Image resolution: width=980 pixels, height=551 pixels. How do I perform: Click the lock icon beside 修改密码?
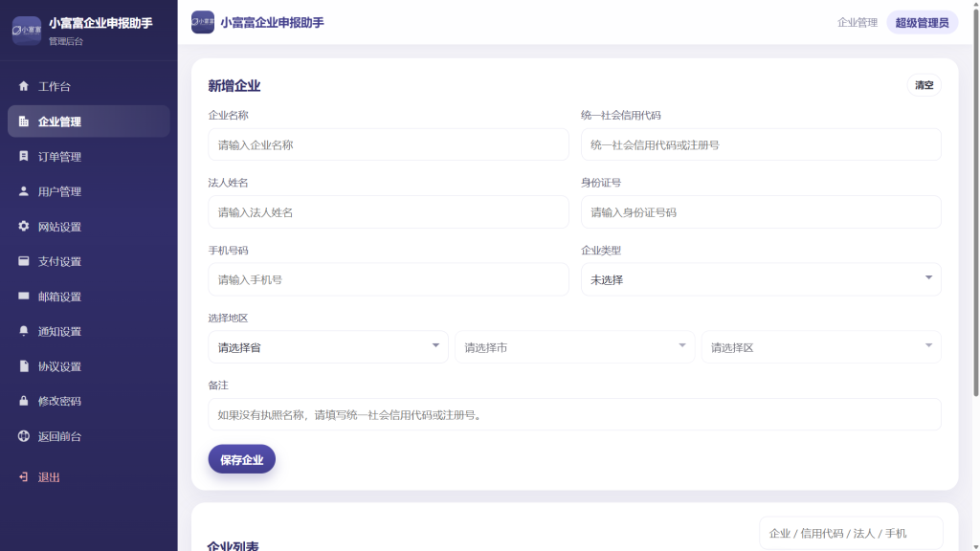(x=24, y=401)
